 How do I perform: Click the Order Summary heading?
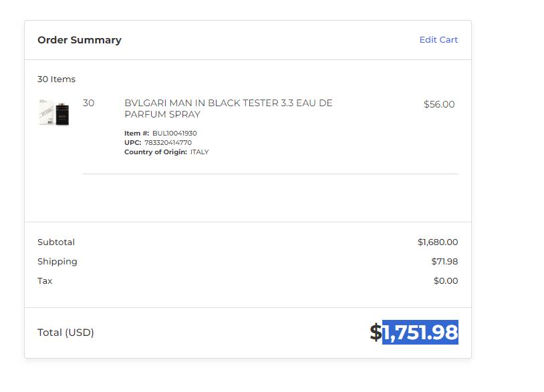80,40
